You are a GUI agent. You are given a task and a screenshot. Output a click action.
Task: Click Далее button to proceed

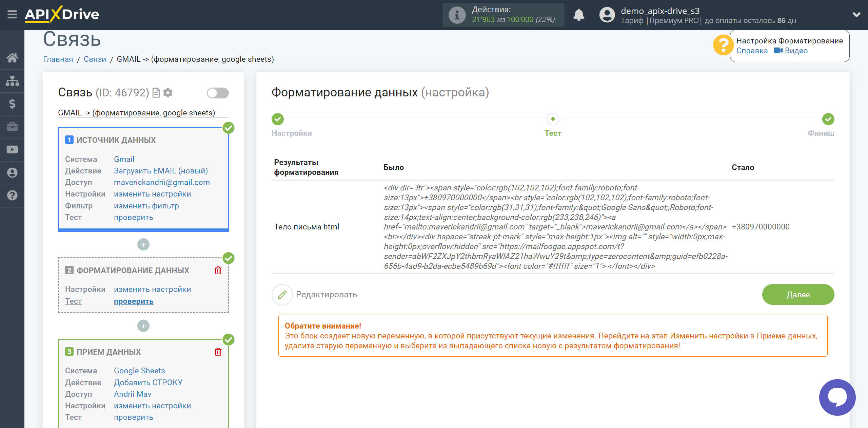pos(798,294)
